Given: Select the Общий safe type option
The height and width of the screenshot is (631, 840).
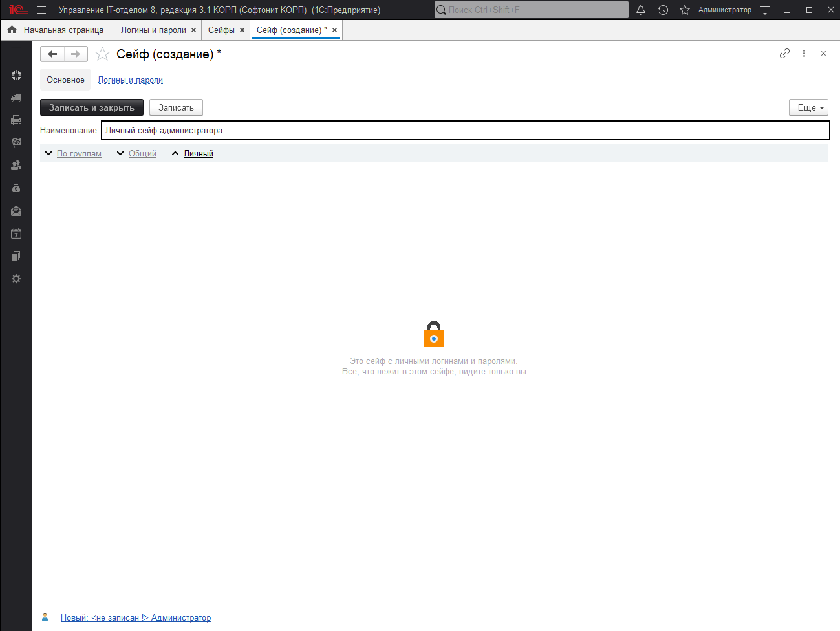Looking at the screenshot, I should click(142, 154).
